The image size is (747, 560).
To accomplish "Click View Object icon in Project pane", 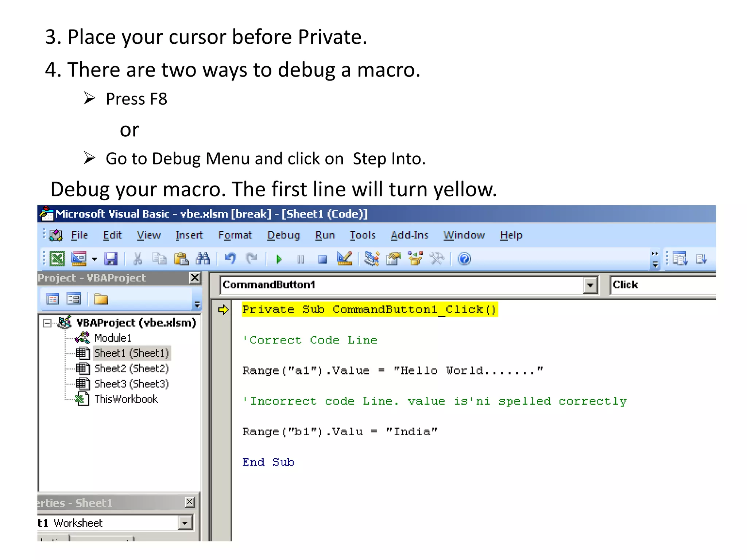I will click(x=74, y=299).
